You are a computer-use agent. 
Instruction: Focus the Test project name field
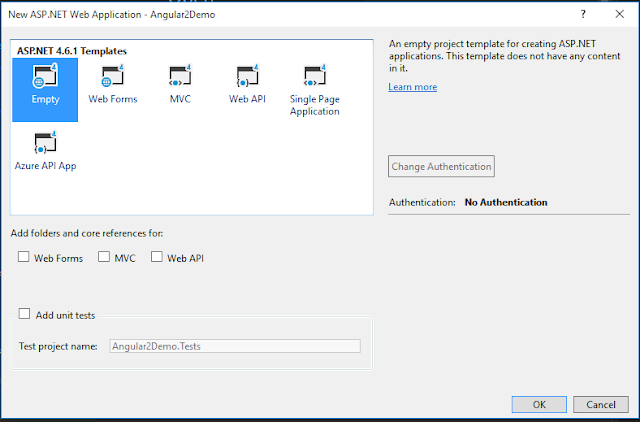pos(235,346)
